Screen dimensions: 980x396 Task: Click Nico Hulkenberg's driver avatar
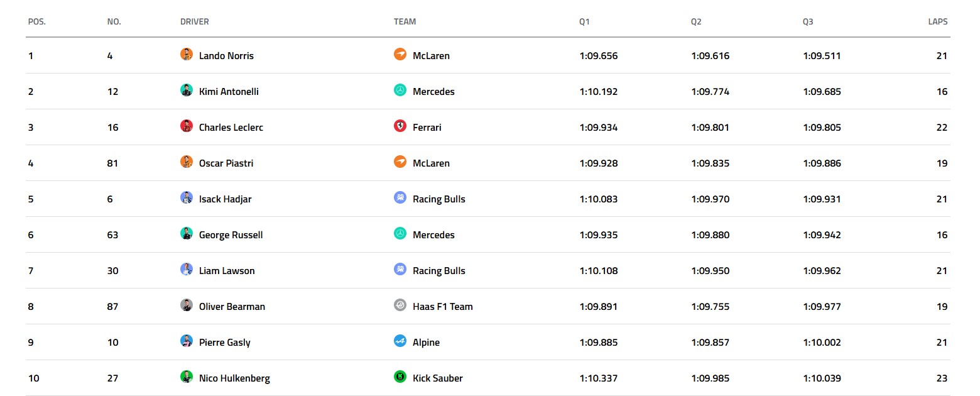tap(187, 377)
